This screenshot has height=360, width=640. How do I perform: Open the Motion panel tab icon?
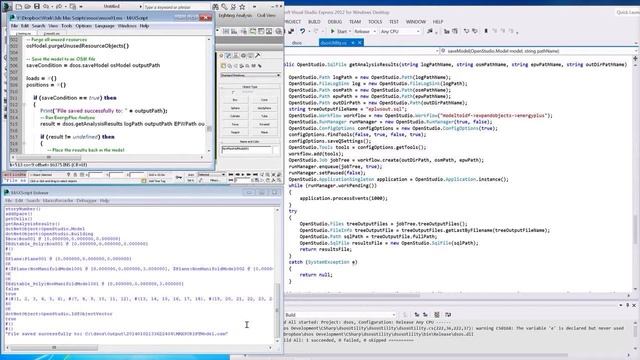243,56
